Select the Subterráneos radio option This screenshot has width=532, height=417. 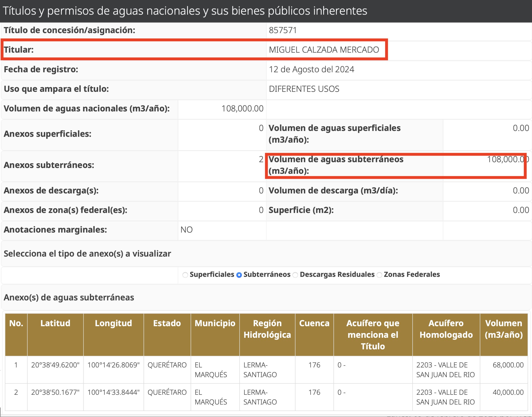(x=239, y=275)
